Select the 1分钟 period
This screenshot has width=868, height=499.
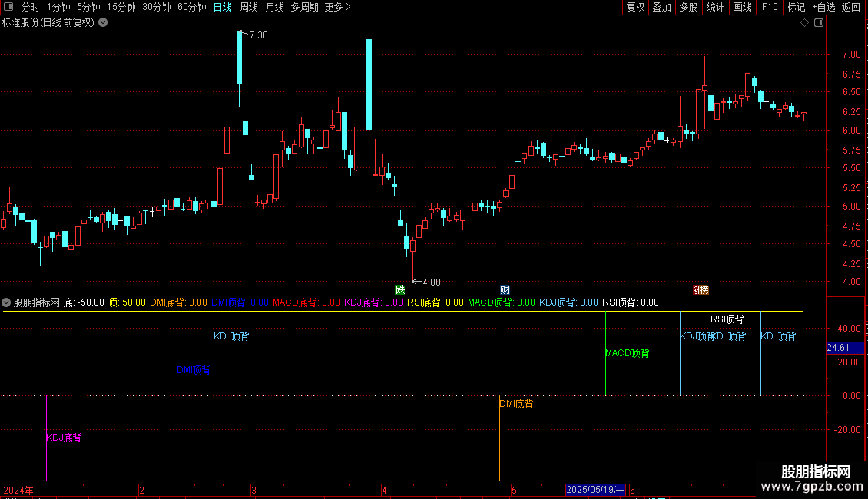click(x=58, y=7)
